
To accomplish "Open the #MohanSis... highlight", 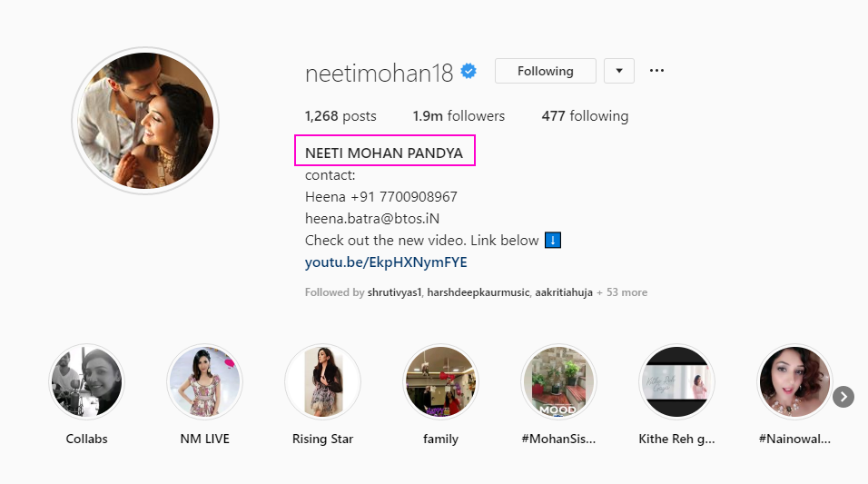I will pos(558,382).
